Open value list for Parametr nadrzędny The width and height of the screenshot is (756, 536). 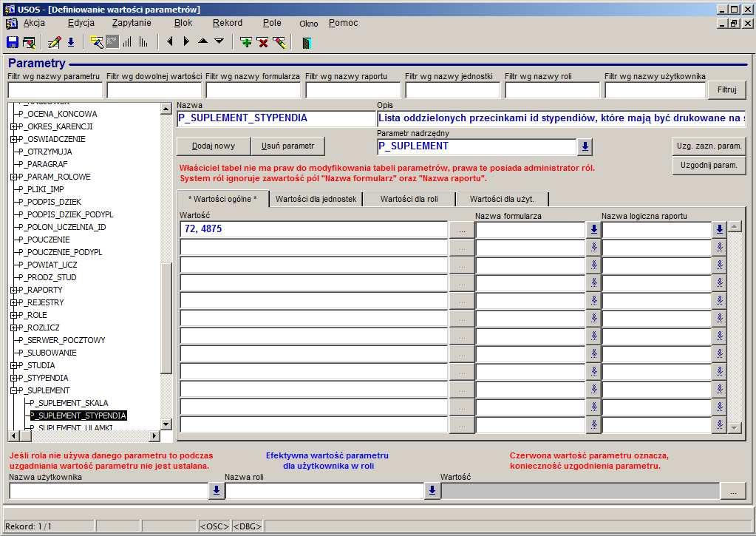pyautogui.click(x=585, y=146)
